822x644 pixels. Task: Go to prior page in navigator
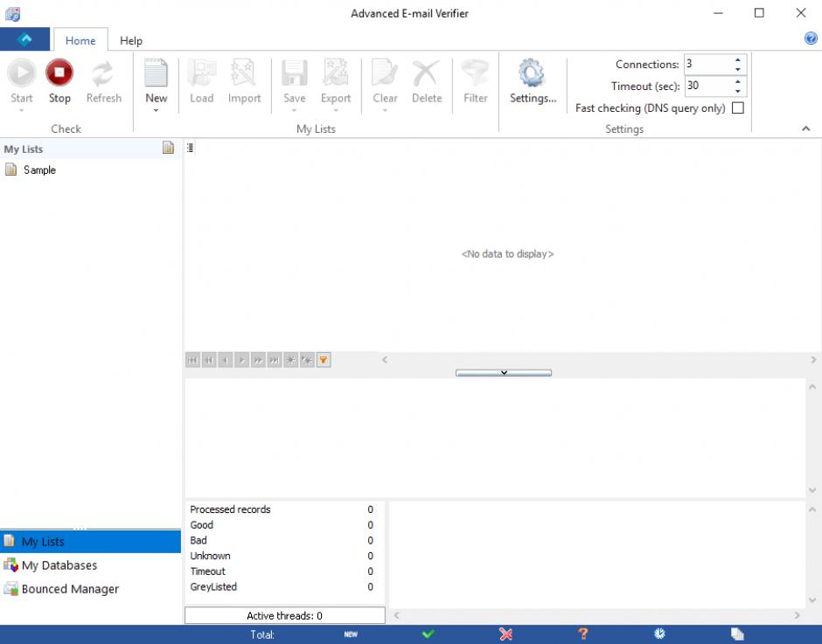pyautogui.click(x=209, y=360)
